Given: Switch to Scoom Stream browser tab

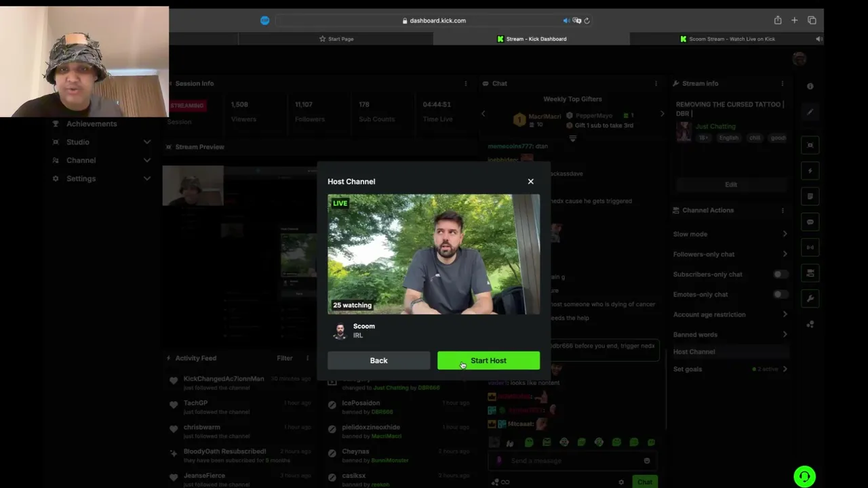Looking at the screenshot, I should click(727, 39).
